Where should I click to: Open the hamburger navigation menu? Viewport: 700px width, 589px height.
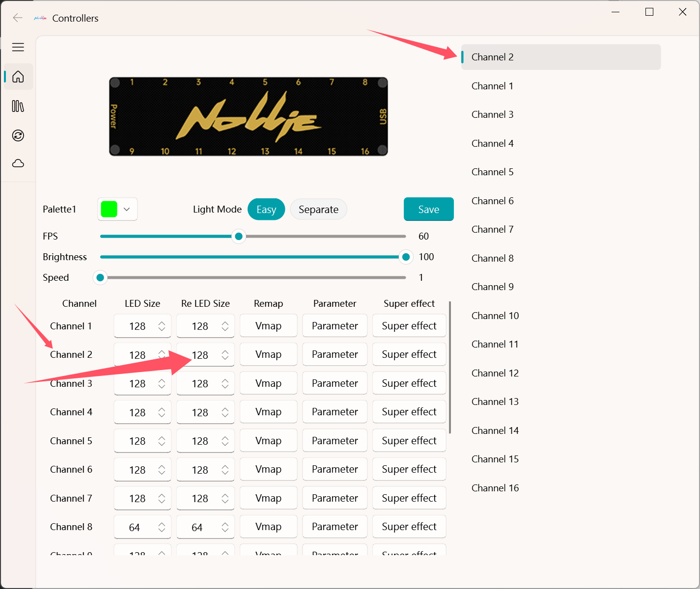click(18, 47)
